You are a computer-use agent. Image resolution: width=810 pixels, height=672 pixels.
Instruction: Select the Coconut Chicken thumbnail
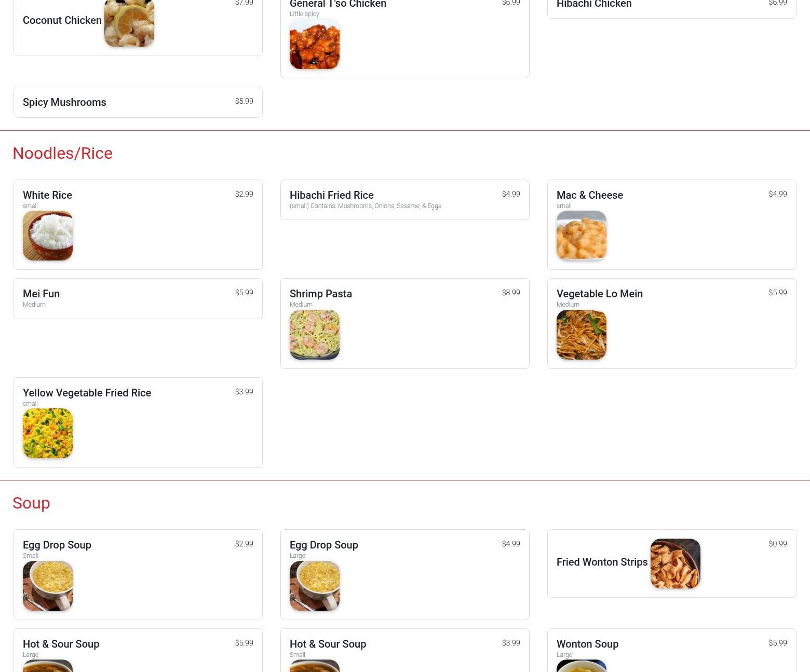tap(129, 23)
